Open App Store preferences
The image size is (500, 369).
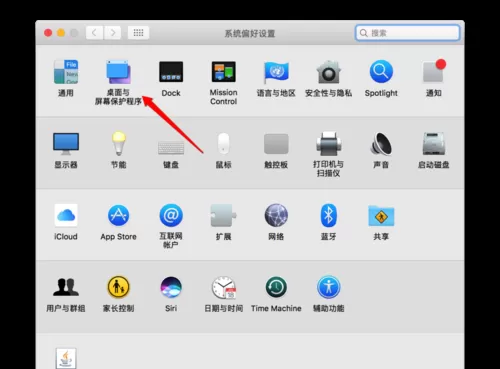tap(118, 215)
